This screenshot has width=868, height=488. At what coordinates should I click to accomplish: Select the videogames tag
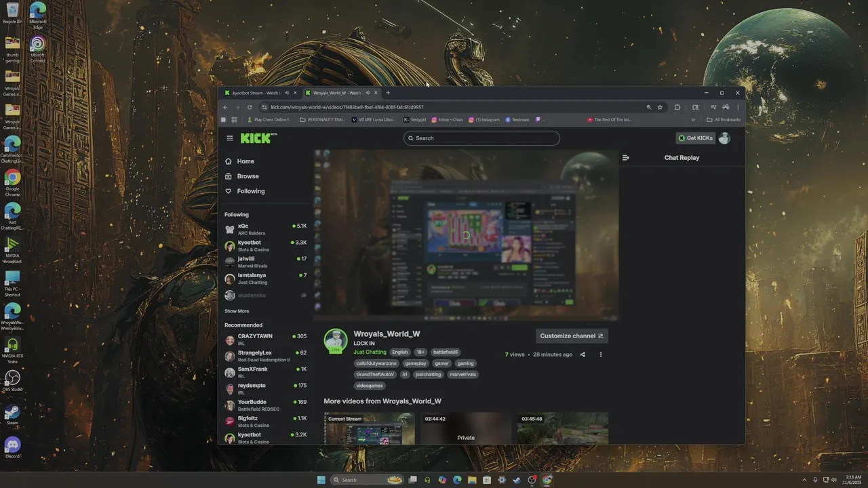[370, 386]
